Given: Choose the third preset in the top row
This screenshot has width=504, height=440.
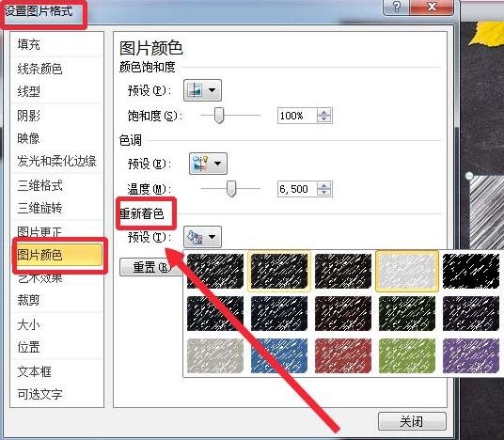Looking at the screenshot, I should click(x=343, y=271).
